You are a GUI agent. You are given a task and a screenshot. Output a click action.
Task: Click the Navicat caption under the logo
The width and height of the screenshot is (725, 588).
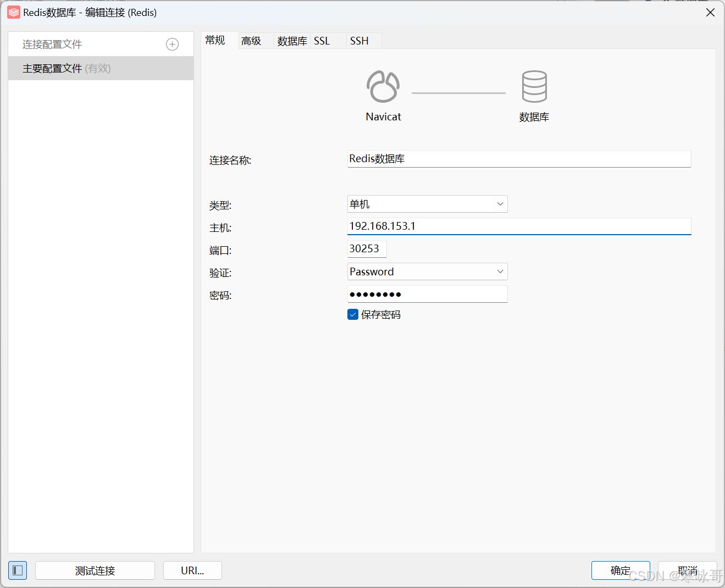click(384, 117)
